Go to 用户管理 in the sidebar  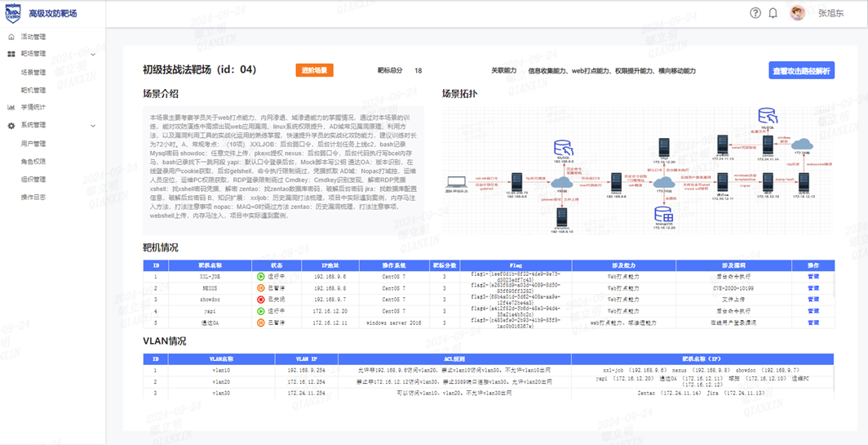[33, 144]
